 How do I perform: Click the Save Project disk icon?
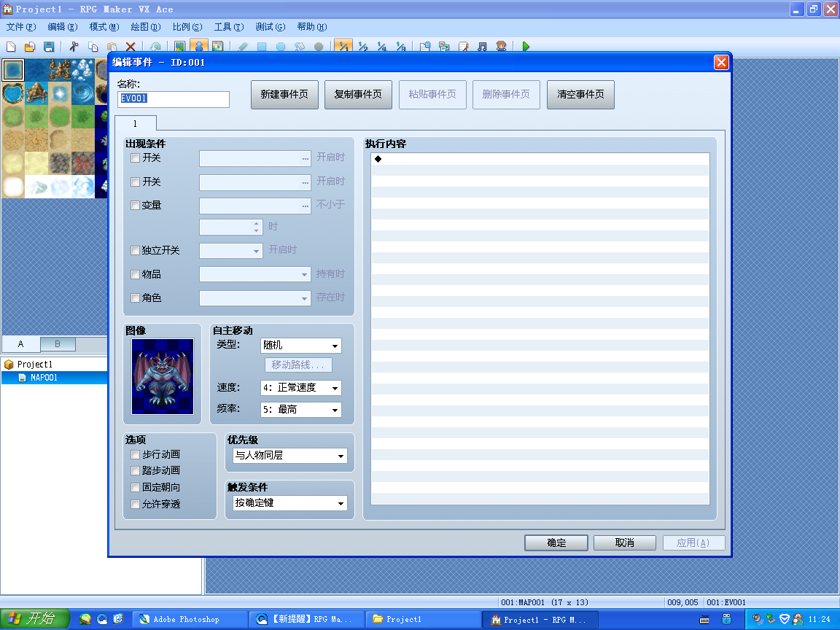[49, 47]
